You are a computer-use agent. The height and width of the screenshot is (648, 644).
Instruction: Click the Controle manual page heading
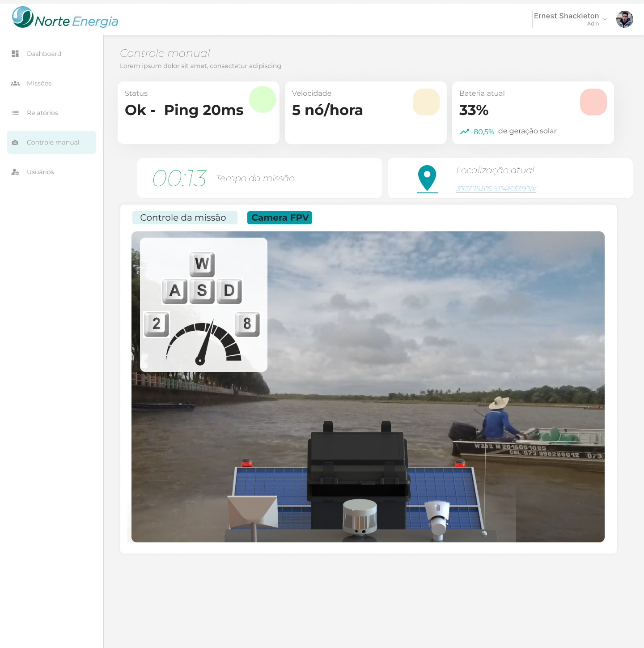point(165,53)
